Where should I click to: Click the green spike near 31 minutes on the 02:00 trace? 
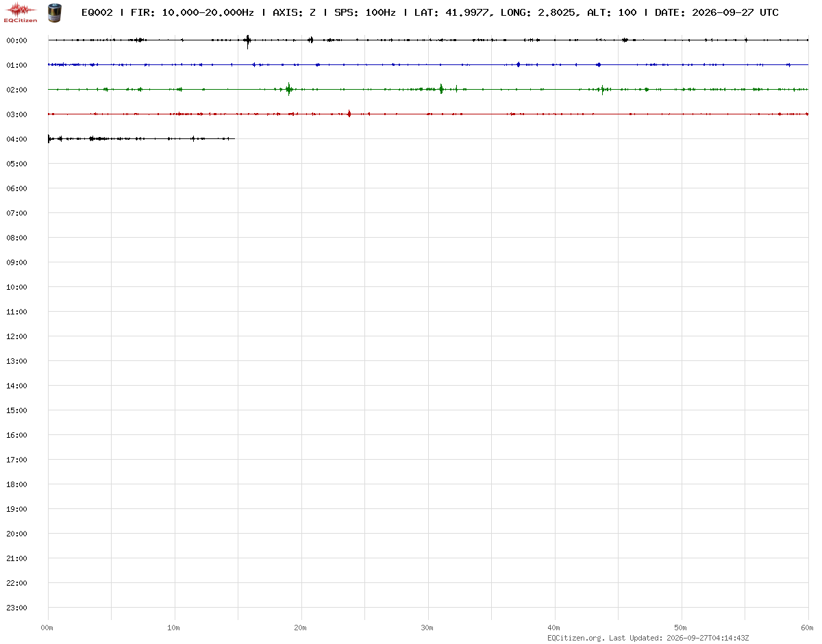tap(441, 89)
